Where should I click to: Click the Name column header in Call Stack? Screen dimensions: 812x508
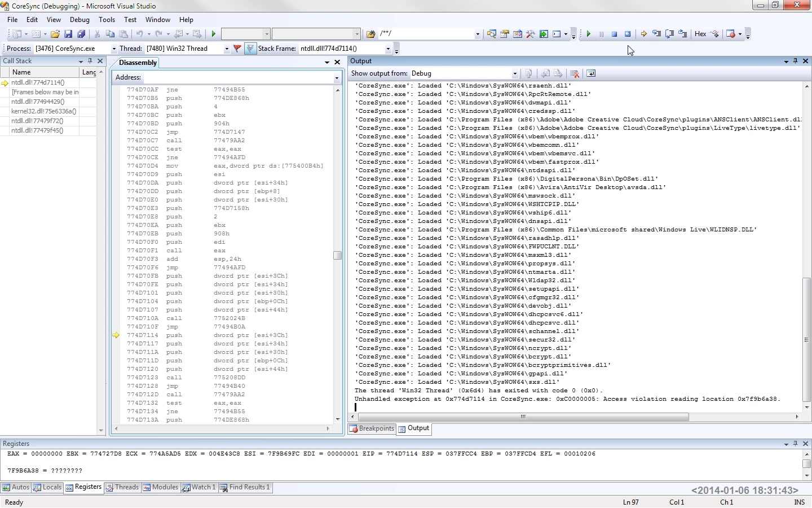pos(45,72)
